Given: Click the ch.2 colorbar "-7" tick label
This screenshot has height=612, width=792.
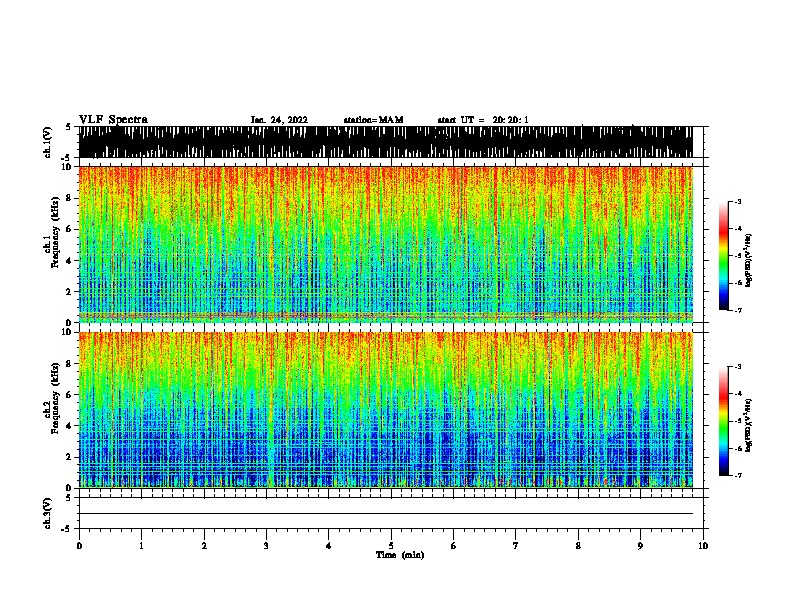Looking at the screenshot, I should 737,475.
